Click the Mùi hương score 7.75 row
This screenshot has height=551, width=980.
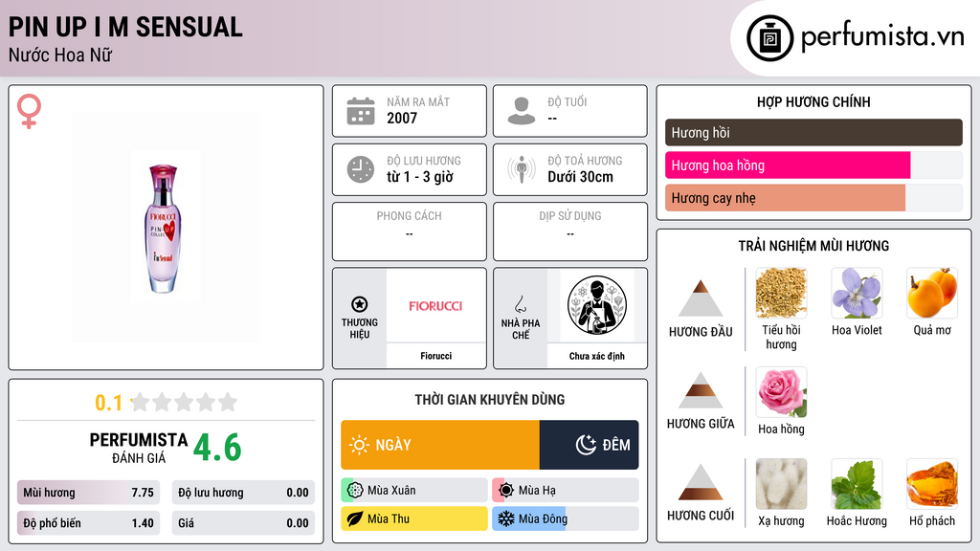[x=88, y=493]
